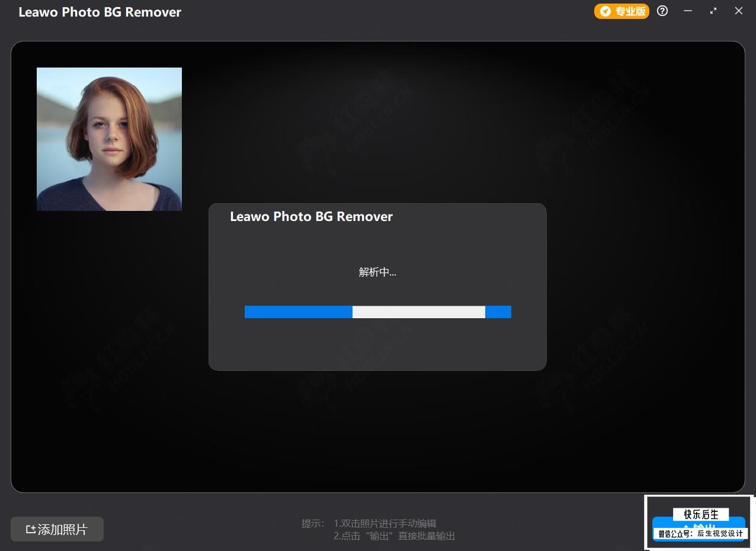756x551 pixels.
Task: Click the 解析中... status text
Action: [377, 273]
